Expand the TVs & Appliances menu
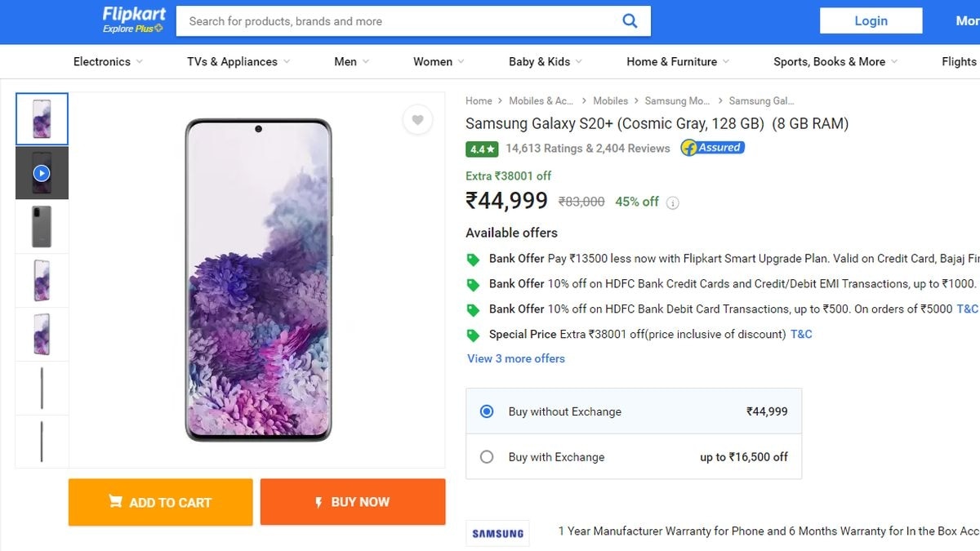 (x=238, y=61)
